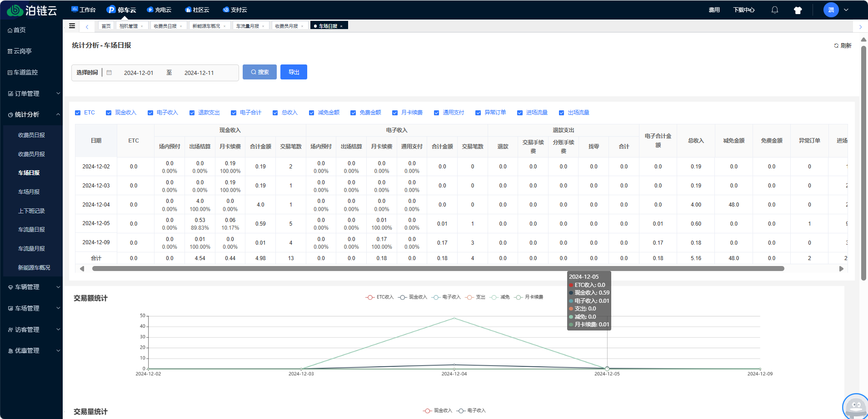Image resolution: width=868 pixels, height=419 pixels.
Task: Toggle the 月卡续费 checkbox
Action: coord(395,113)
